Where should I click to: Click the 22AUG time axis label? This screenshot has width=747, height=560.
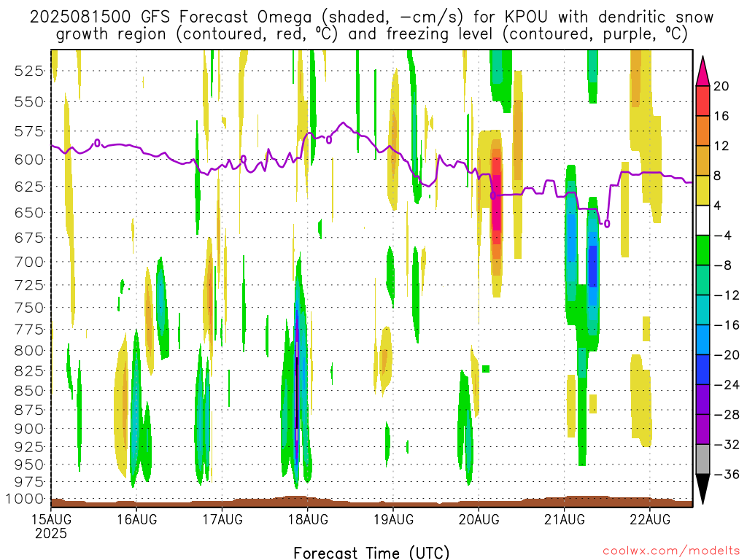tap(650, 519)
